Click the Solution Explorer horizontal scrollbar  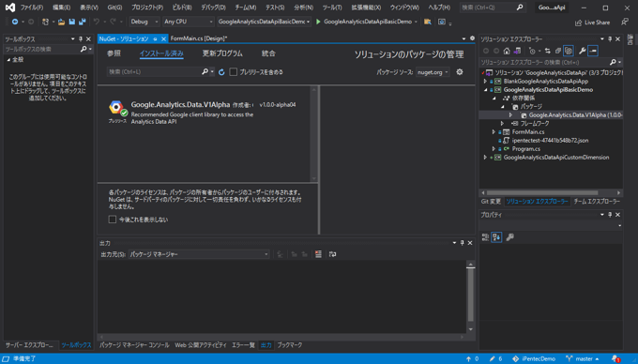click(x=542, y=192)
